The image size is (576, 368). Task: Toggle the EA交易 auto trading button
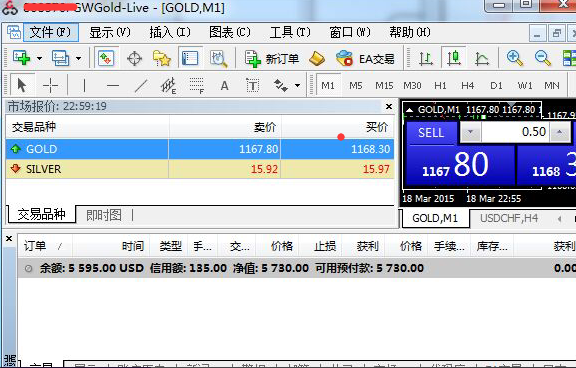pyautogui.click(x=365, y=58)
